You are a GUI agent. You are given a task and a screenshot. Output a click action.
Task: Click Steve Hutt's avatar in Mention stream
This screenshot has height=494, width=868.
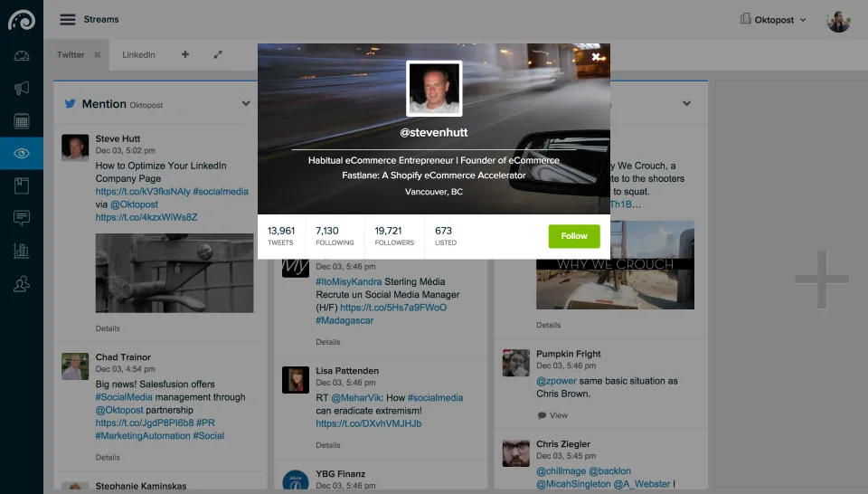pyautogui.click(x=75, y=147)
